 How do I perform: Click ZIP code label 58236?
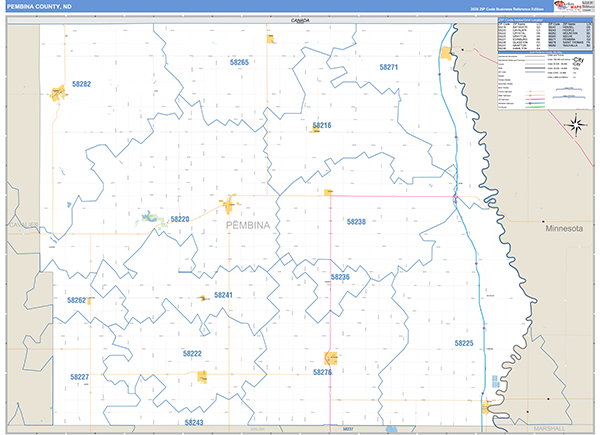click(x=340, y=277)
